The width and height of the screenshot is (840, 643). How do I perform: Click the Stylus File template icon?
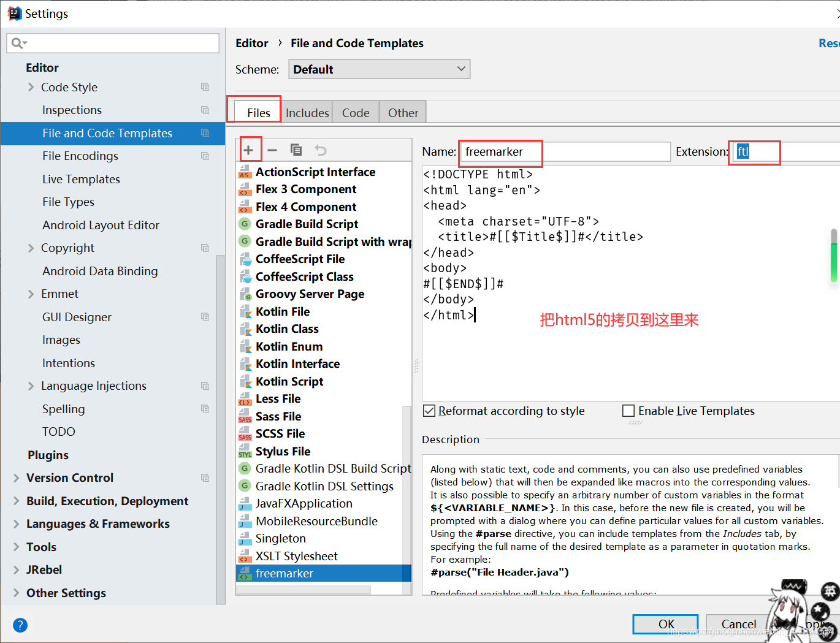[x=245, y=451]
